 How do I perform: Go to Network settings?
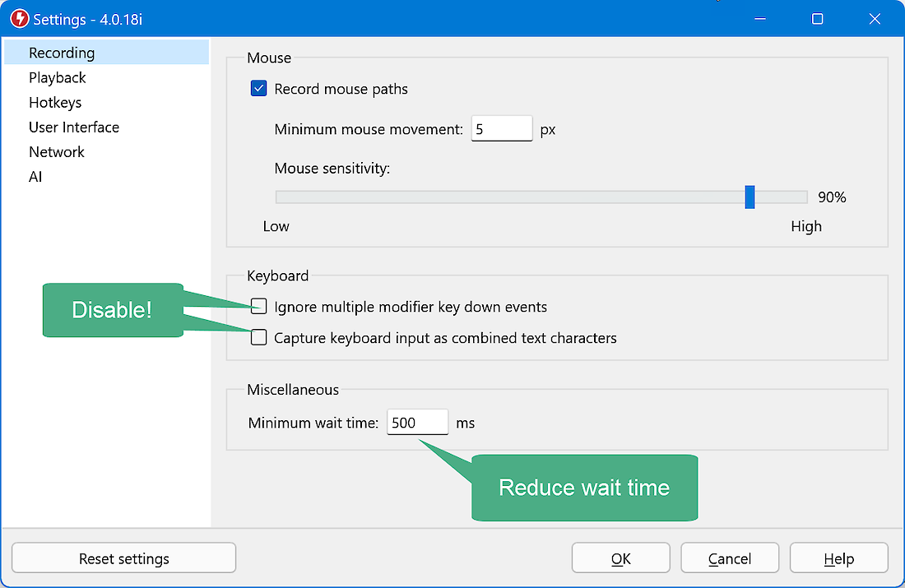click(57, 151)
